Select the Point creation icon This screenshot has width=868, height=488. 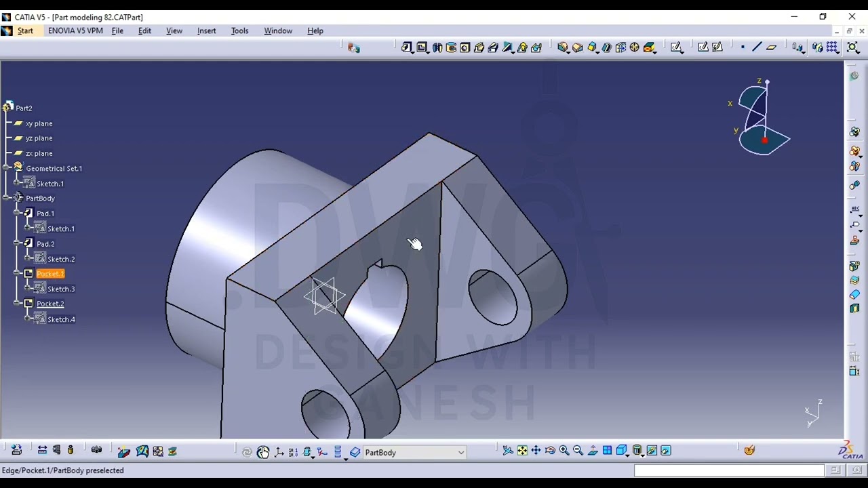coord(743,47)
